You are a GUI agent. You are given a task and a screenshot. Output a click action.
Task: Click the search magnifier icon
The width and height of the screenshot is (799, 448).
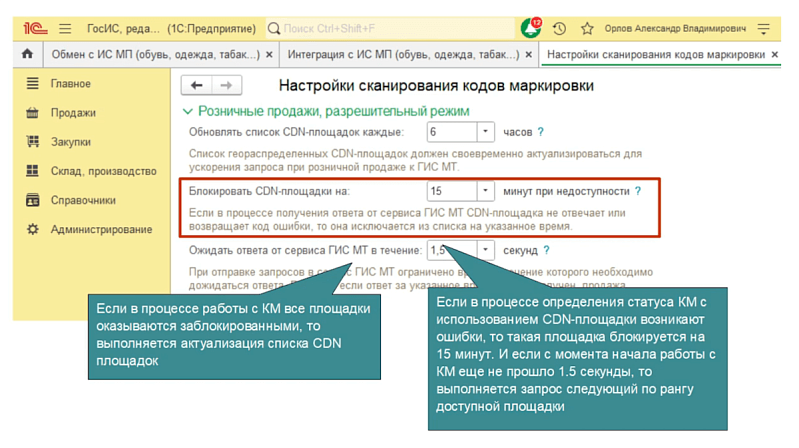click(x=274, y=29)
